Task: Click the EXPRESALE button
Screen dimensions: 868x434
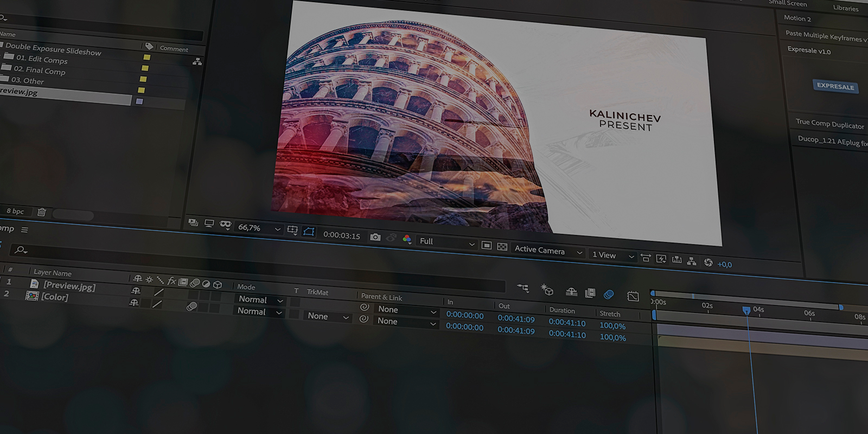Action: [835, 86]
